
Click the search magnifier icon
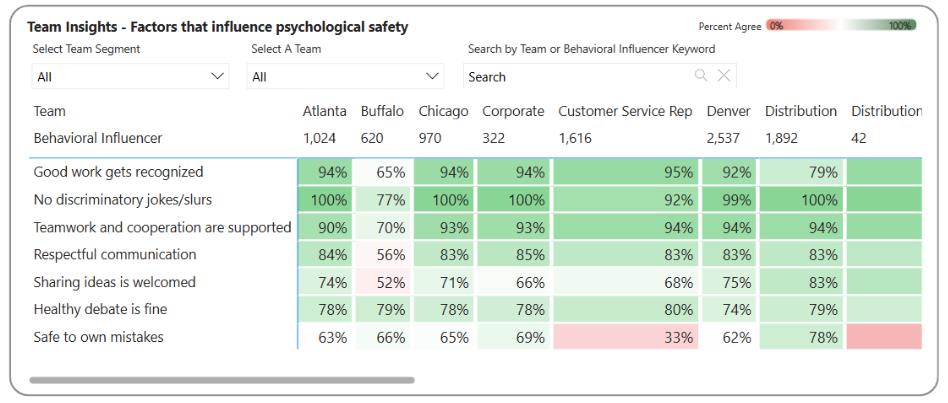701,76
